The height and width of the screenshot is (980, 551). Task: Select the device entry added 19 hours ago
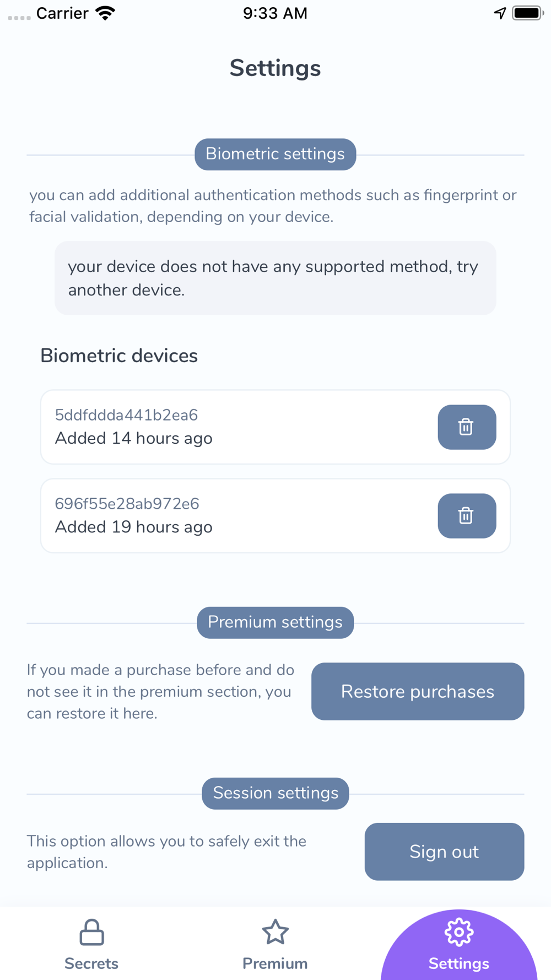[275, 516]
